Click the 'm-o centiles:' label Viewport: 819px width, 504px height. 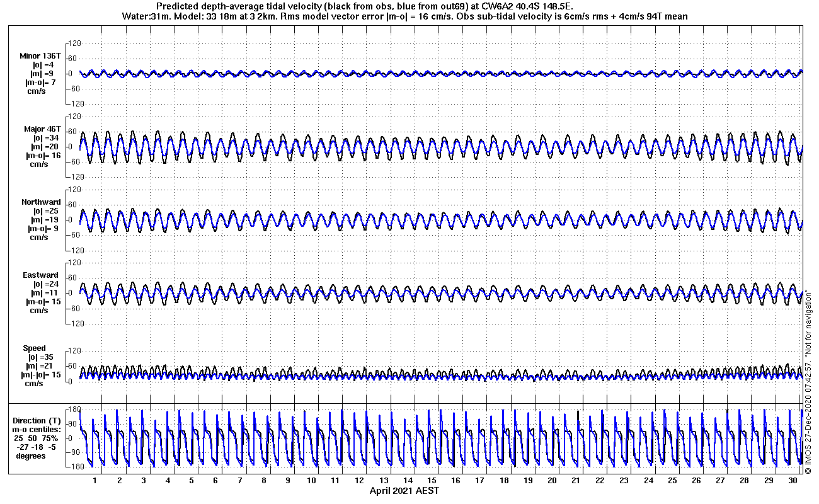37,430
